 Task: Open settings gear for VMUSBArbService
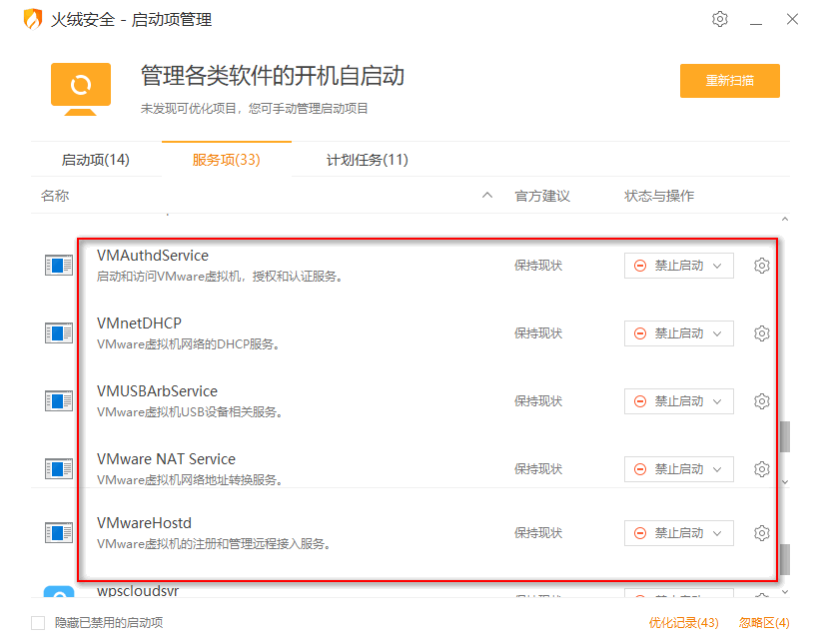[762, 401]
